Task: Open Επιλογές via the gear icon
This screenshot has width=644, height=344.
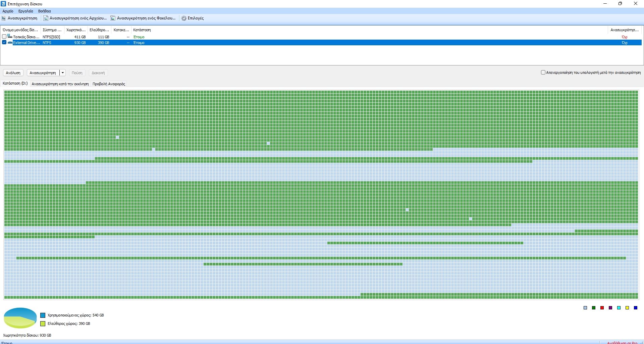Action: 184,18
